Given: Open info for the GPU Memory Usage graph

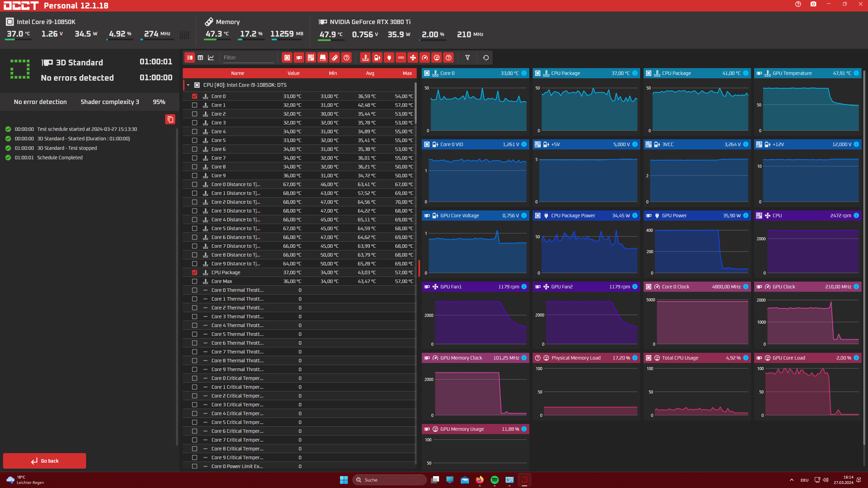Looking at the screenshot, I should coord(524,429).
